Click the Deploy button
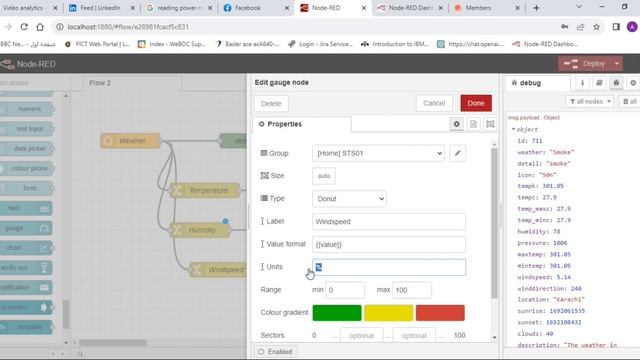Screen dimensions: 640x360 click(585, 64)
